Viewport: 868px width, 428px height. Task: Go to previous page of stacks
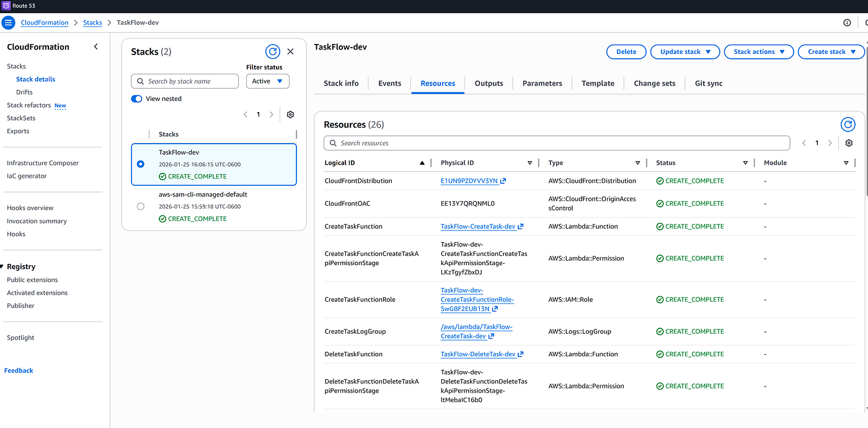point(246,115)
